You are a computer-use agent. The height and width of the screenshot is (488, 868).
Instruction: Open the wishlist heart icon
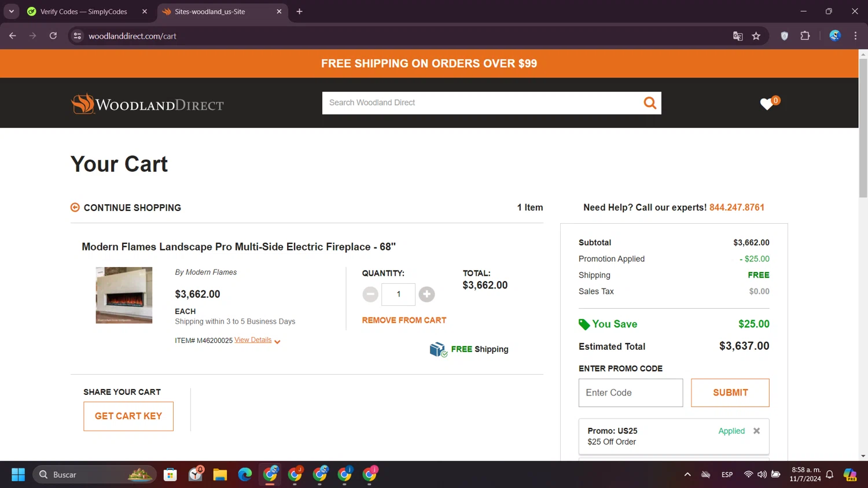767,104
